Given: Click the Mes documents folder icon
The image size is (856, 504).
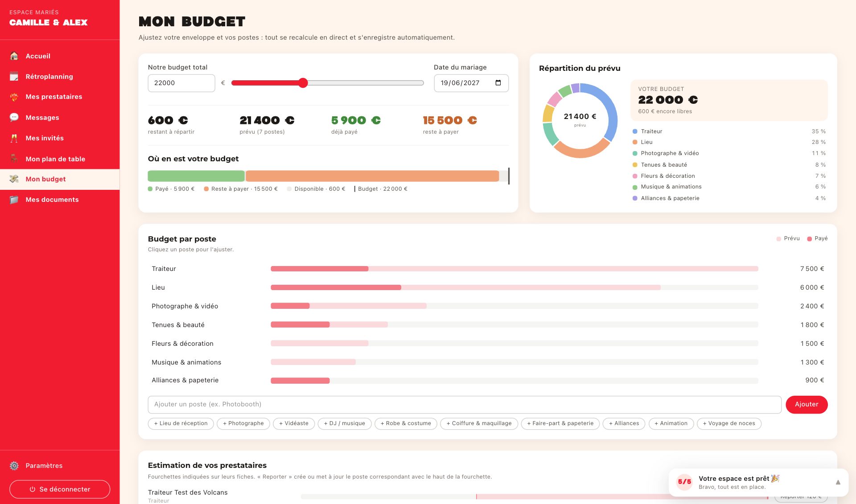Looking at the screenshot, I should point(14,200).
